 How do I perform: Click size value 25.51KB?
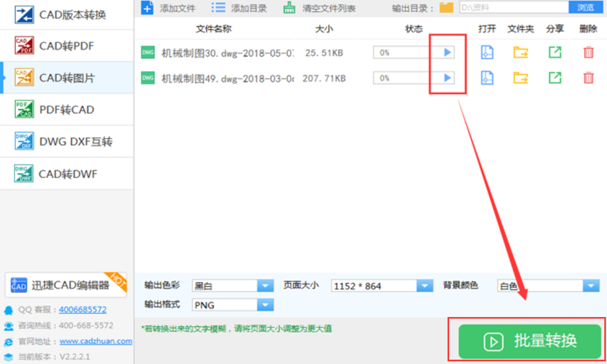[x=324, y=52]
